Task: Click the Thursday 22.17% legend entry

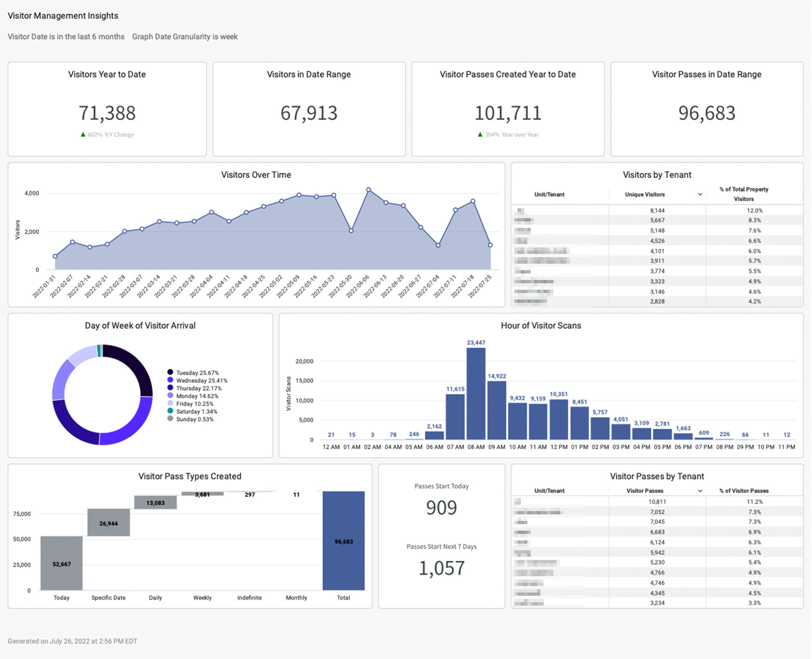Action: (195, 388)
